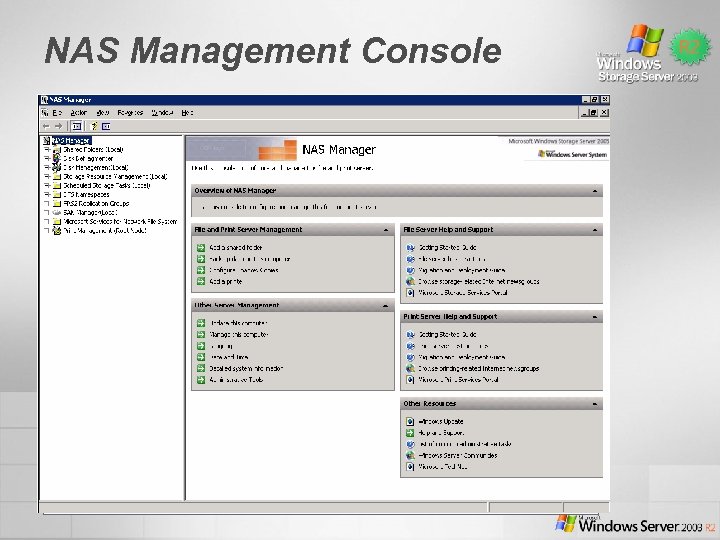This screenshot has height=540, width=720.
Task: Click globe icon beside Windows Server Communities
Action: 410,455
